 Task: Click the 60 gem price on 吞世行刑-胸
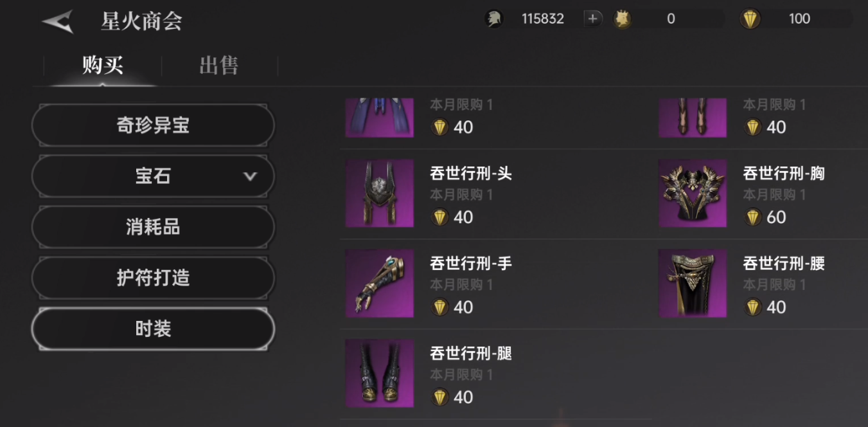point(776,217)
